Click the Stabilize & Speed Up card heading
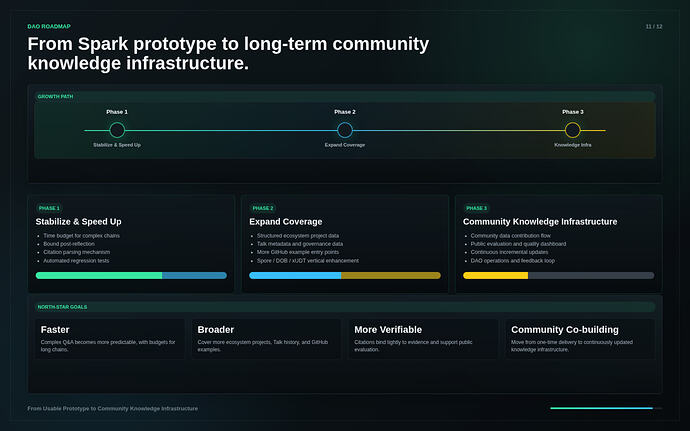This screenshot has height=431, width=690. (x=78, y=222)
